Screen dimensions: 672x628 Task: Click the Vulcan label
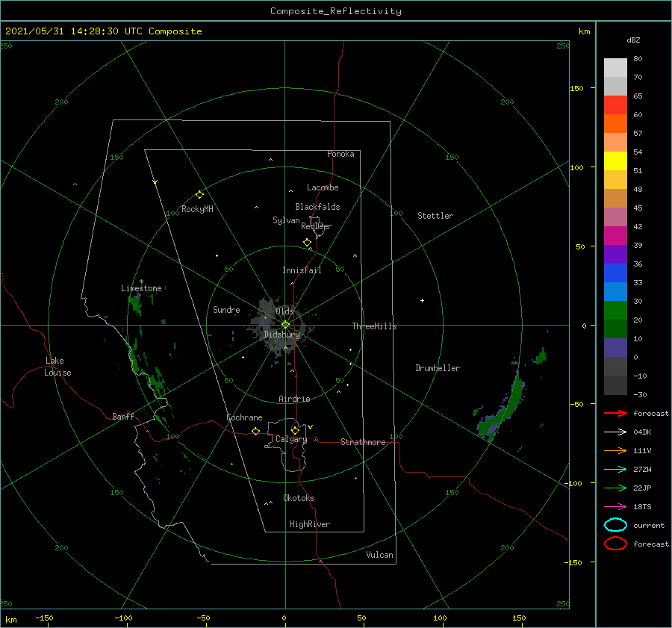pos(379,555)
